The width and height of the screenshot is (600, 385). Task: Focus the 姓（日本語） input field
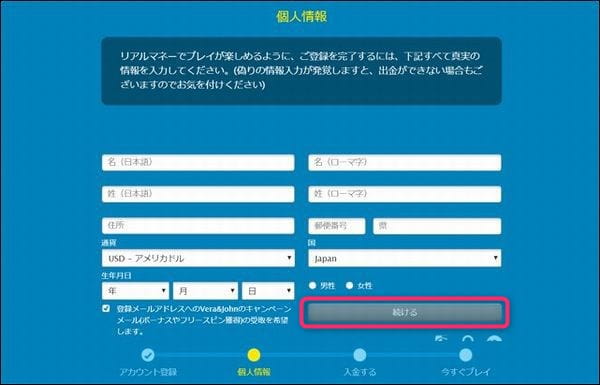tap(198, 194)
